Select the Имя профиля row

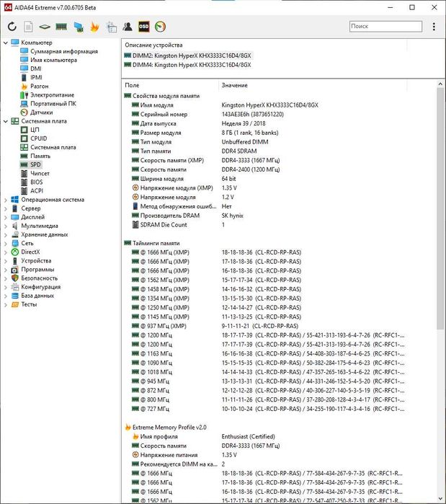pyautogui.click(x=263, y=436)
